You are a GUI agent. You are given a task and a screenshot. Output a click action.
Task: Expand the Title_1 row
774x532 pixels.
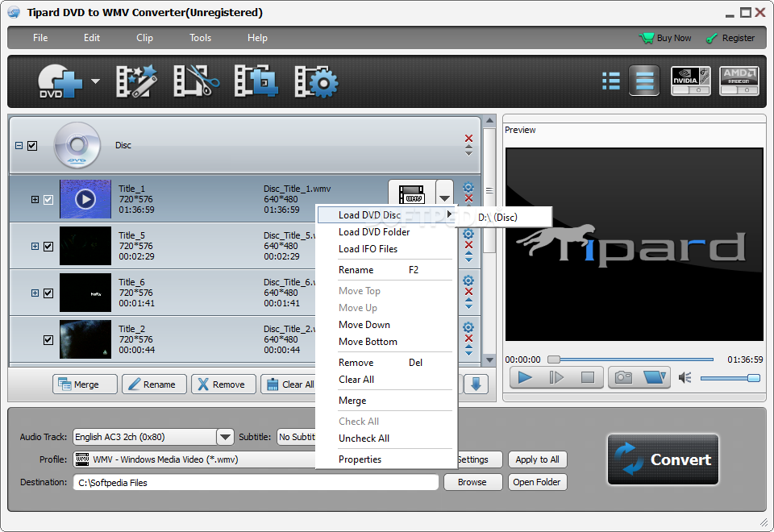tap(35, 199)
